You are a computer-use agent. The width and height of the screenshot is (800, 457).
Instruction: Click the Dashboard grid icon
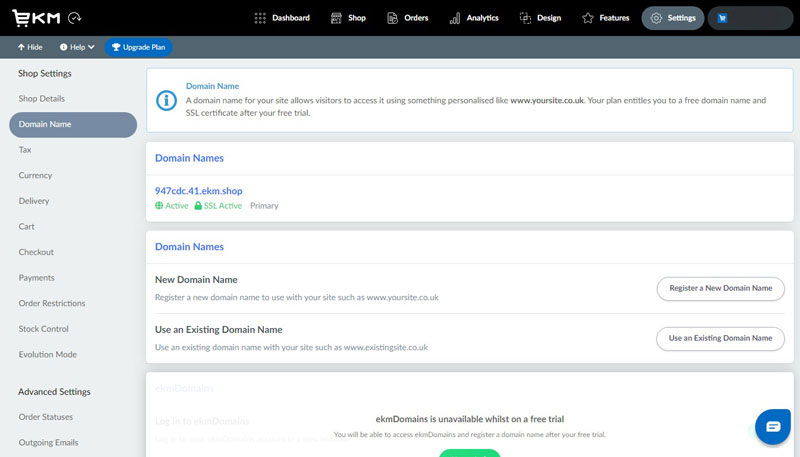pos(260,18)
